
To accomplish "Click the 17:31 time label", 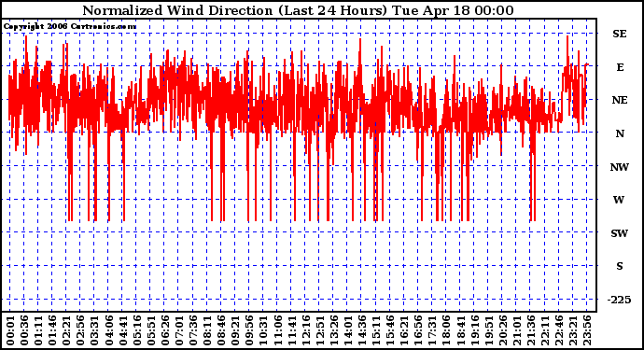I will [431, 330].
